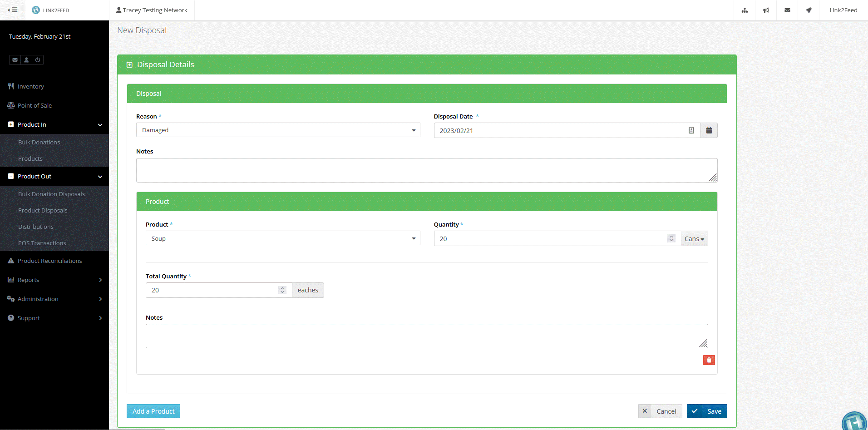This screenshot has width=868, height=430.
Task: Save the new disposal
Action: [707, 411]
